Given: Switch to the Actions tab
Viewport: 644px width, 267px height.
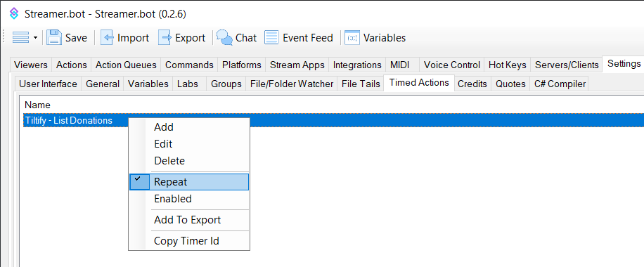Looking at the screenshot, I should pyautogui.click(x=72, y=65).
